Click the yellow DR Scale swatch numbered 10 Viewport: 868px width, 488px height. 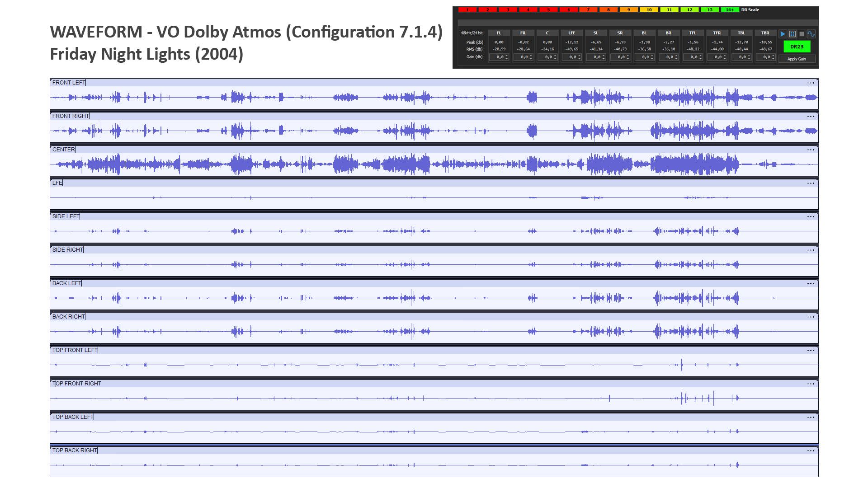[649, 9]
